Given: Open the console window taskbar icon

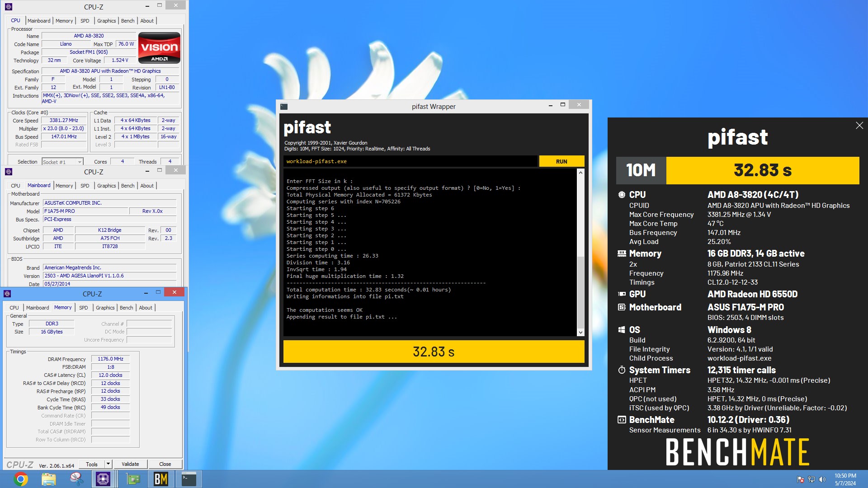Looking at the screenshot, I should coord(189,479).
